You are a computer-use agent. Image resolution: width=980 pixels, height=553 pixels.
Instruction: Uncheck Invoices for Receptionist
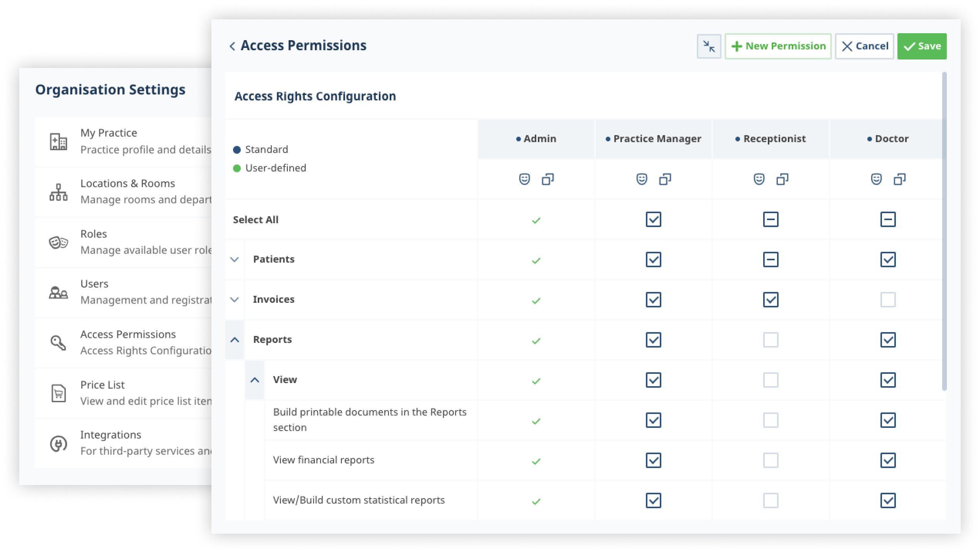tap(770, 300)
